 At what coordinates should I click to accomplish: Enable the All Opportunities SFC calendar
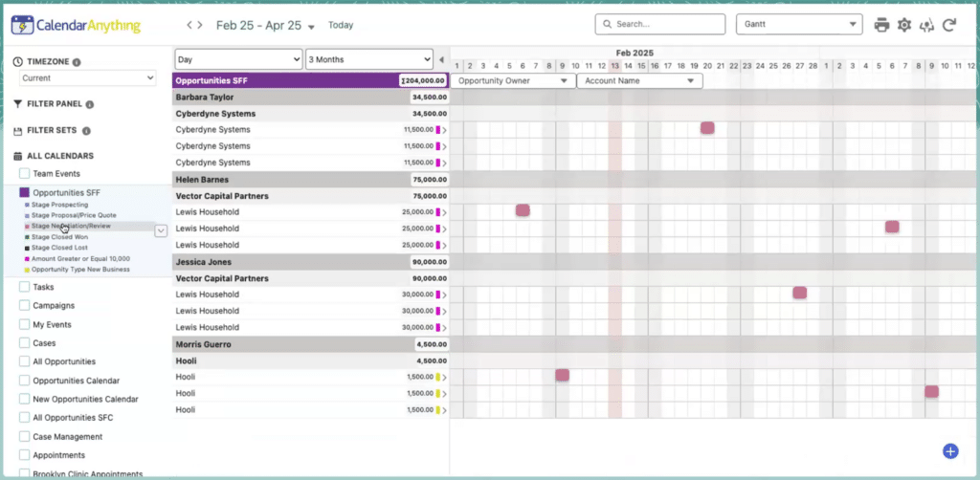click(x=24, y=418)
